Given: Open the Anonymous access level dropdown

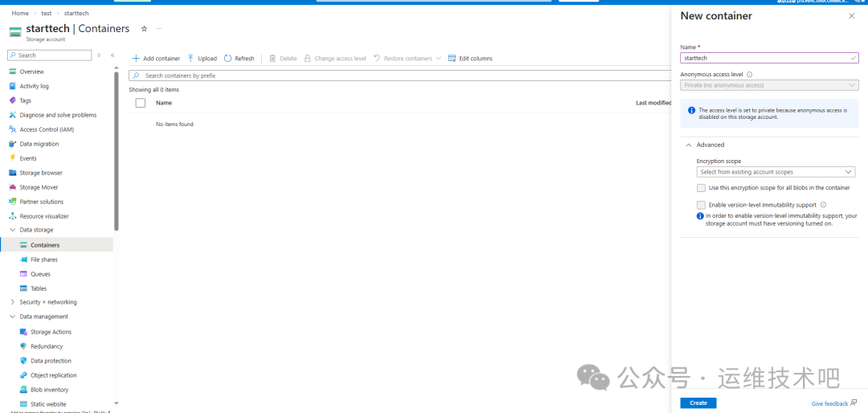Looking at the screenshot, I should click(769, 85).
